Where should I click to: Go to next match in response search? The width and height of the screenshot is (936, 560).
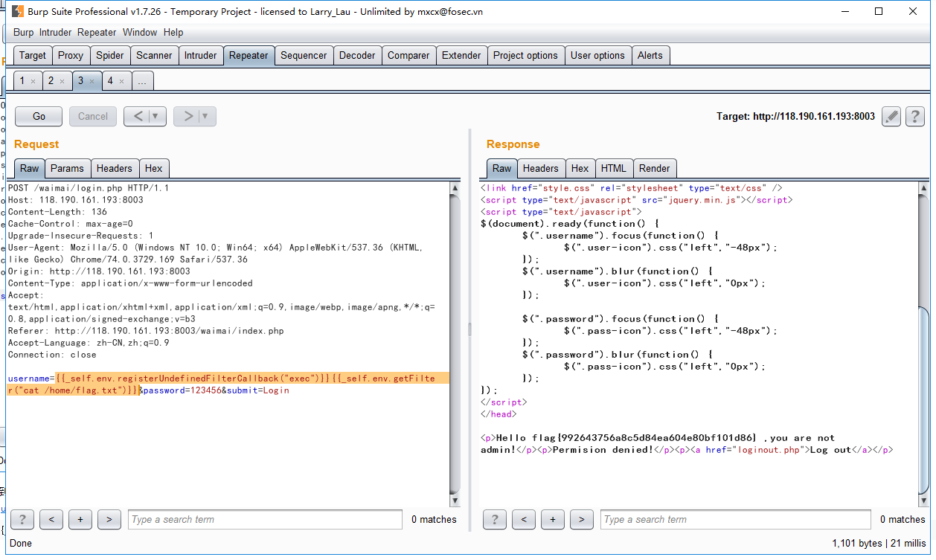(582, 519)
